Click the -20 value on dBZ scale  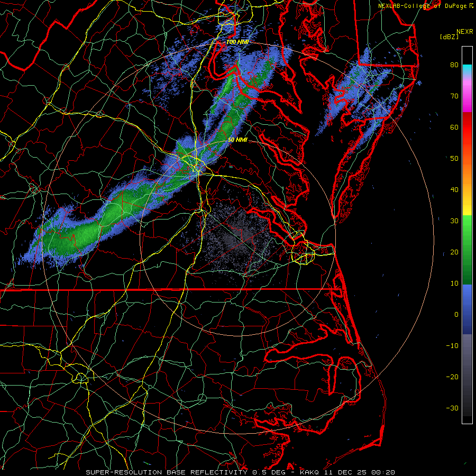tap(452, 377)
